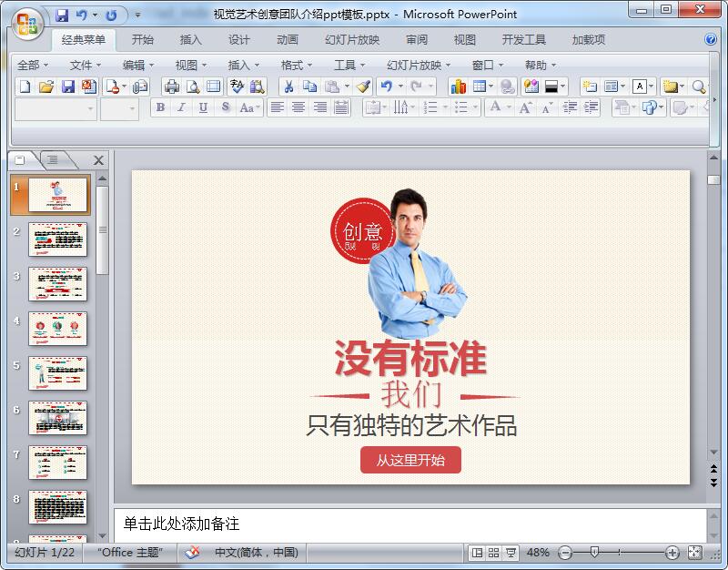Switch to the 开发工具 ribbon tab
Image resolution: width=728 pixels, height=570 pixels.
point(524,39)
